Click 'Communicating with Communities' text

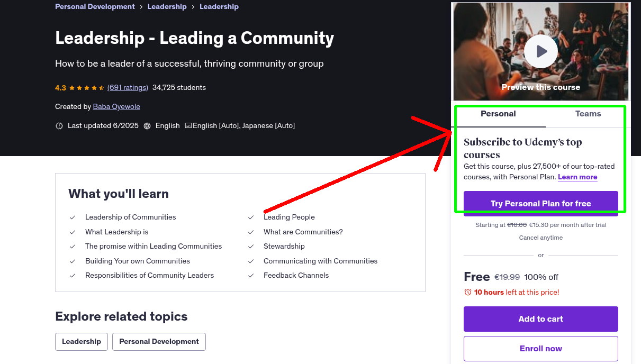(321, 261)
